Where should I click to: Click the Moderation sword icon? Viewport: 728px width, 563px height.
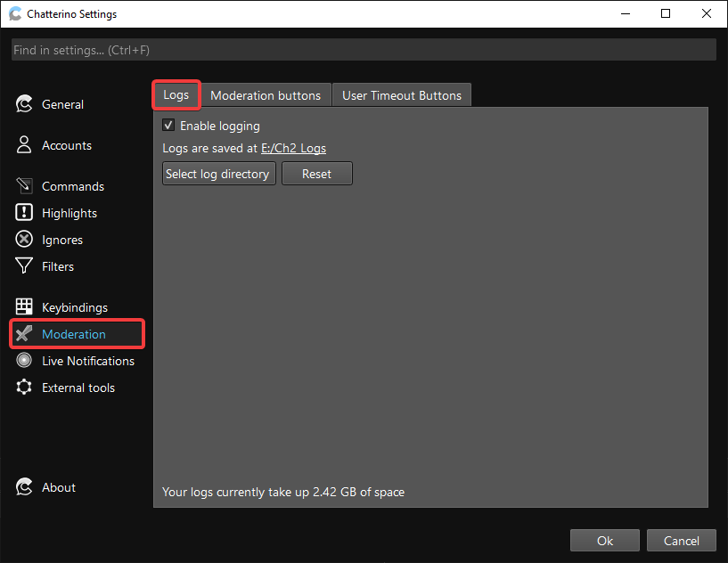click(x=24, y=334)
